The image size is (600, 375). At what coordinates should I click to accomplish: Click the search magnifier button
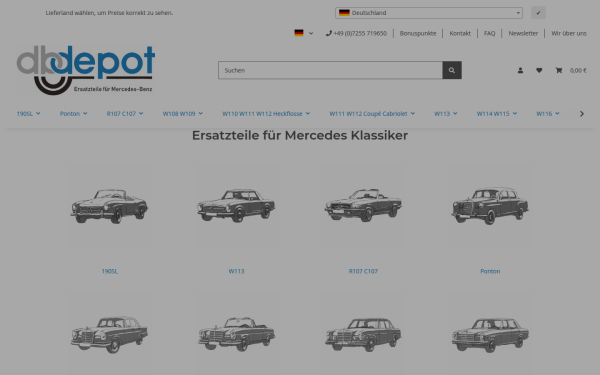tap(452, 70)
